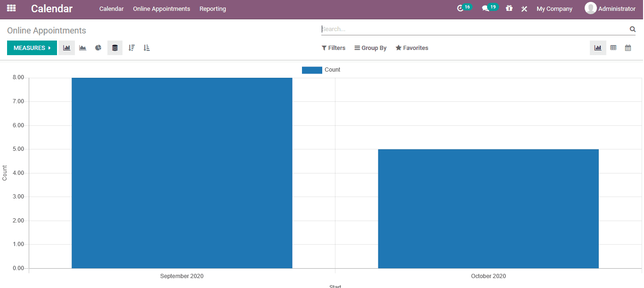This screenshot has width=644, height=288.
Task: Expand the Measures dropdown
Action: (x=32, y=48)
